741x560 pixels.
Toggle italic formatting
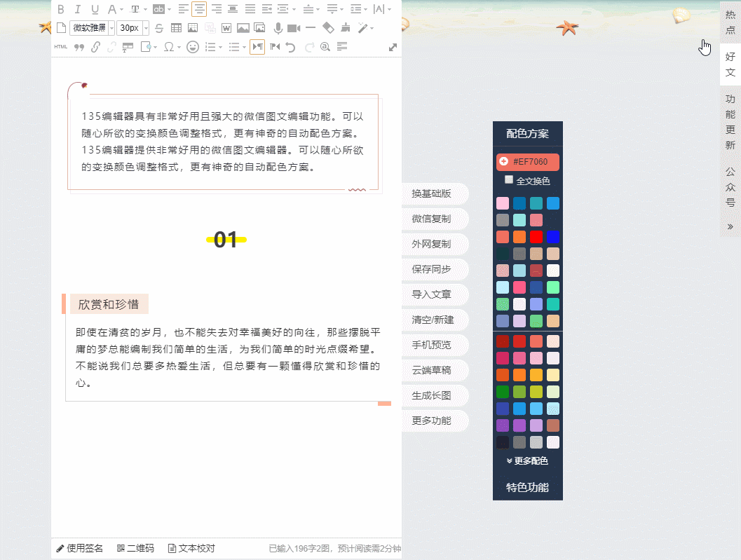click(x=78, y=9)
